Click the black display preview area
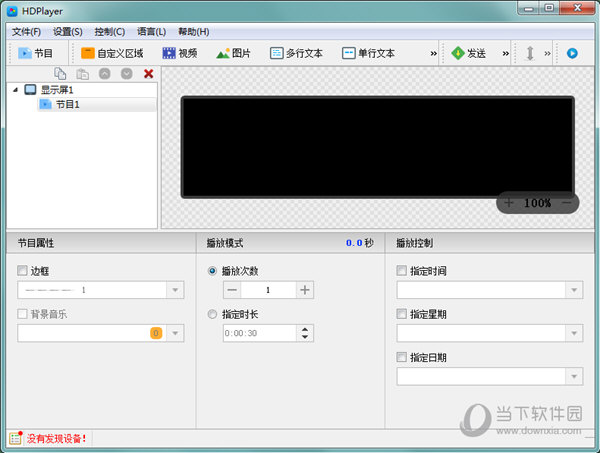Image resolution: width=600 pixels, height=453 pixels. pos(378,147)
